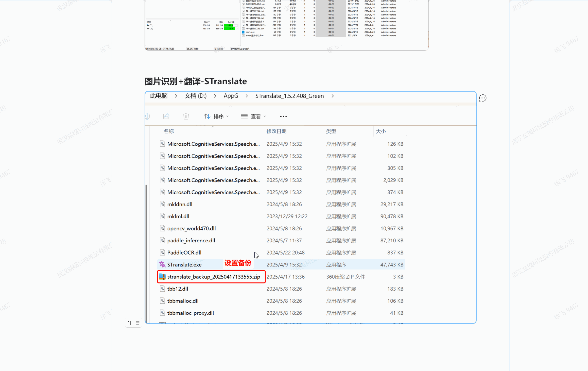Open the more options ellipsis menu
The image size is (588, 371).
(x=283, y=116)
